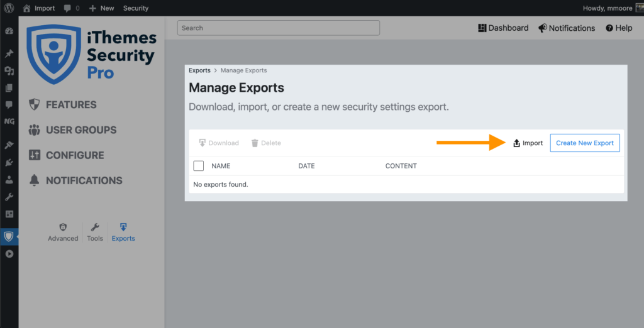Viewport: 644px width, 328px height.
Task: Click the Exports breadcrumb link
Action: pos(199,70)
